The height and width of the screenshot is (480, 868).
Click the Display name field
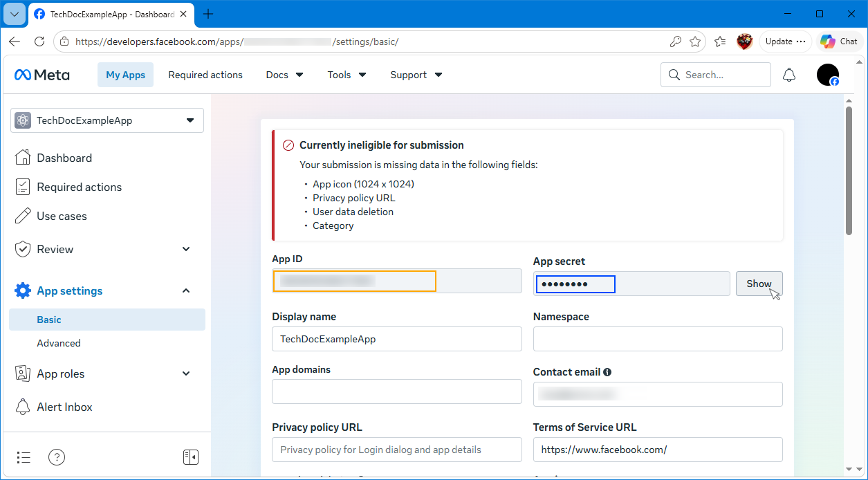[x=397, y=339]
